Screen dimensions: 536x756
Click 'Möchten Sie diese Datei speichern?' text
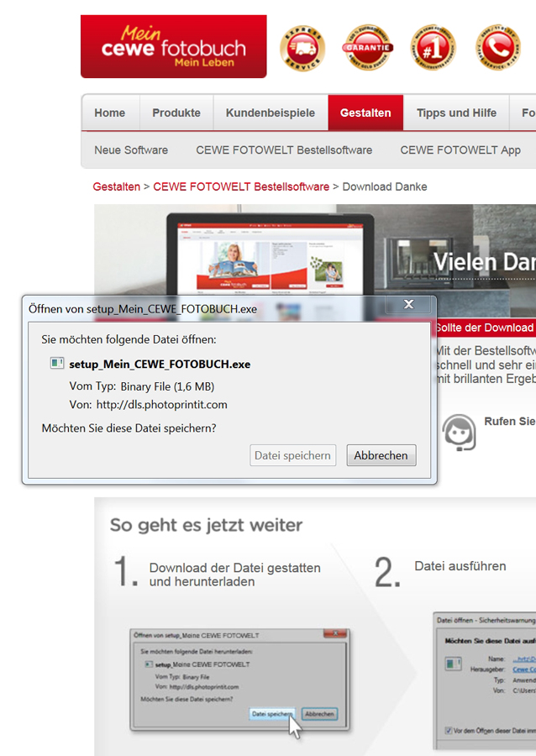129,428
